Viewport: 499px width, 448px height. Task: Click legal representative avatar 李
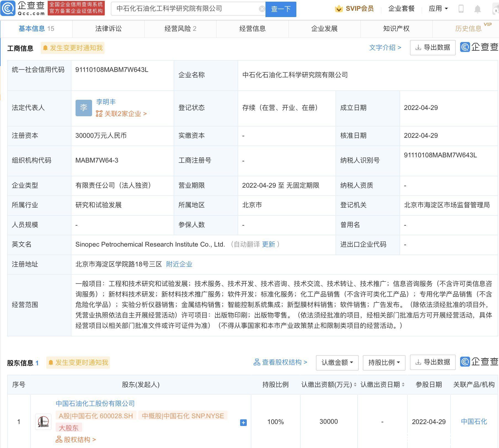click(x=84, y=108)
